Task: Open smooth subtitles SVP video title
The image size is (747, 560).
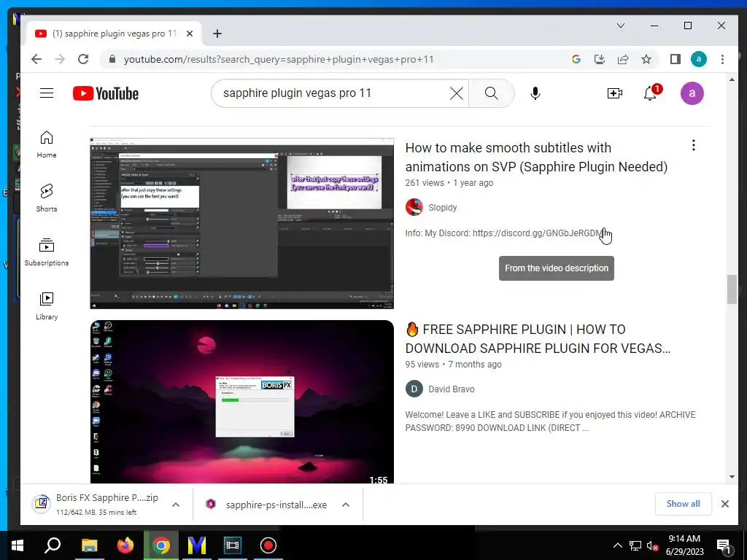Action: [x=536, y=157]
